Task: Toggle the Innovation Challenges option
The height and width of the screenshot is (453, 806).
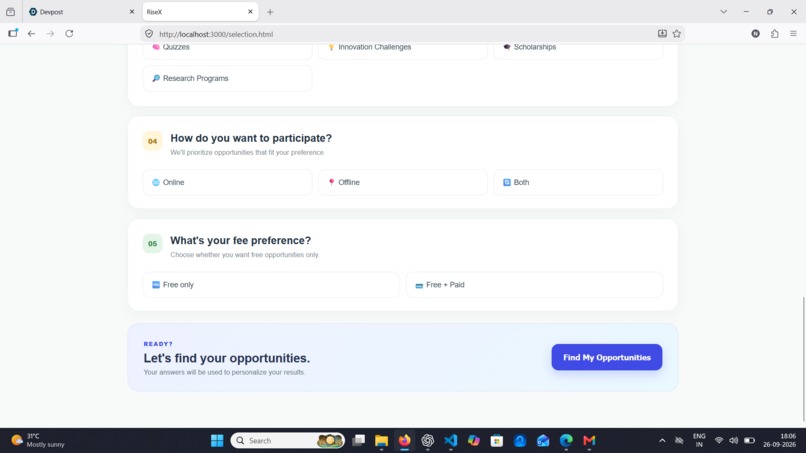Action: tap(402, 49)
